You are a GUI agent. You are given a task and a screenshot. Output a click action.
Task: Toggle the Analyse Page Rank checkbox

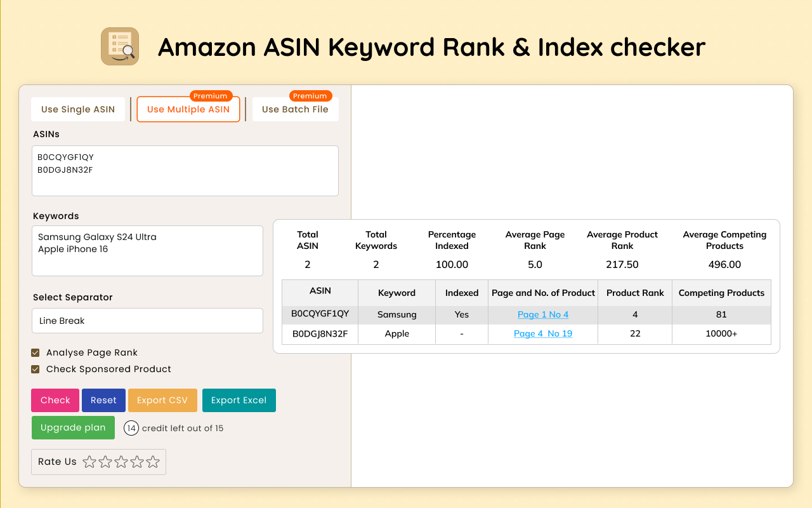pyautogui.click(x=36, y=352)
